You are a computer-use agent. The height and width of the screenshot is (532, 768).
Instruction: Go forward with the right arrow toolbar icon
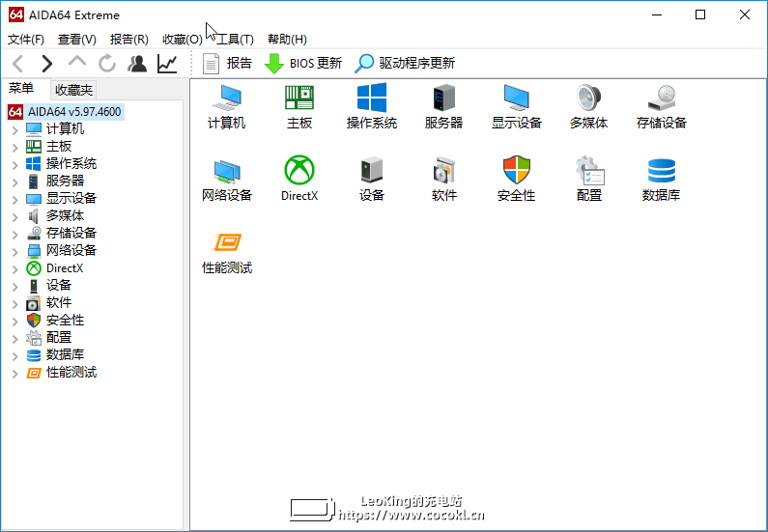(x=47, y=64)
